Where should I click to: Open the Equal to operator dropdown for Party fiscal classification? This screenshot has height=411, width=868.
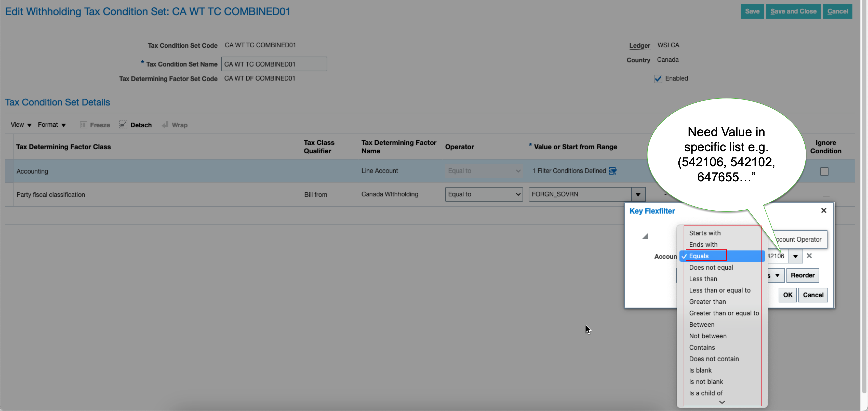518,194
